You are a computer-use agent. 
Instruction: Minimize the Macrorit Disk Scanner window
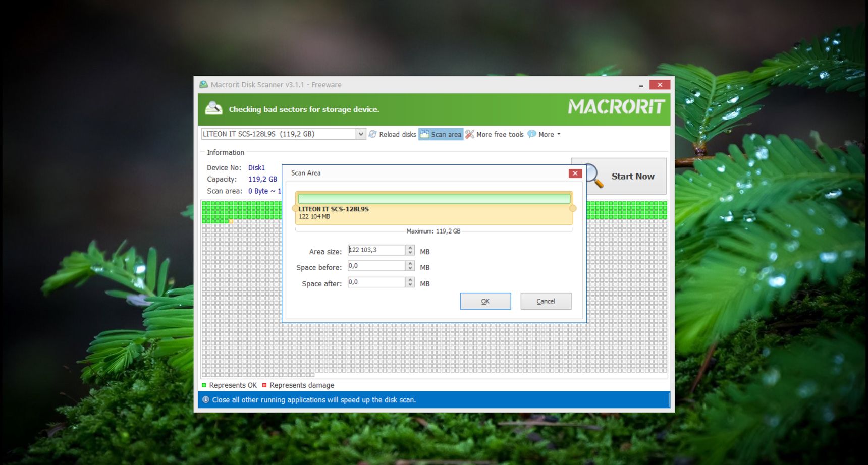[641, 85]
